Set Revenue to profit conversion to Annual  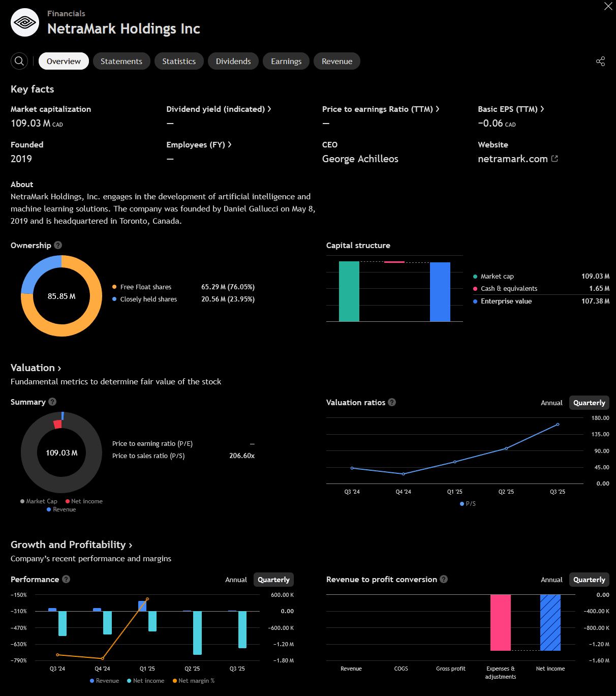[551, 580]
